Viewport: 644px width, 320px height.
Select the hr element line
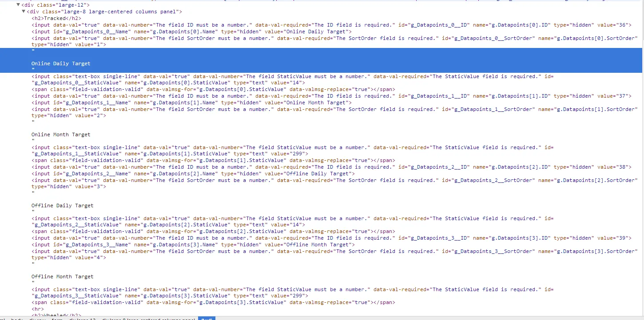38,309
